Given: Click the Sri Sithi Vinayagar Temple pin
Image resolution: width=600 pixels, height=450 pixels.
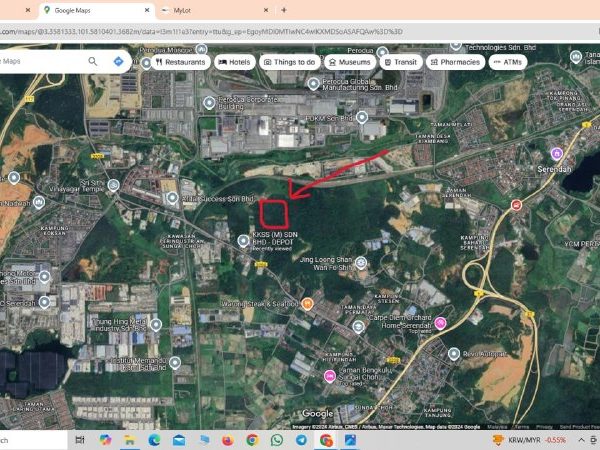Looking at the screenshot, I should [113, 186].
